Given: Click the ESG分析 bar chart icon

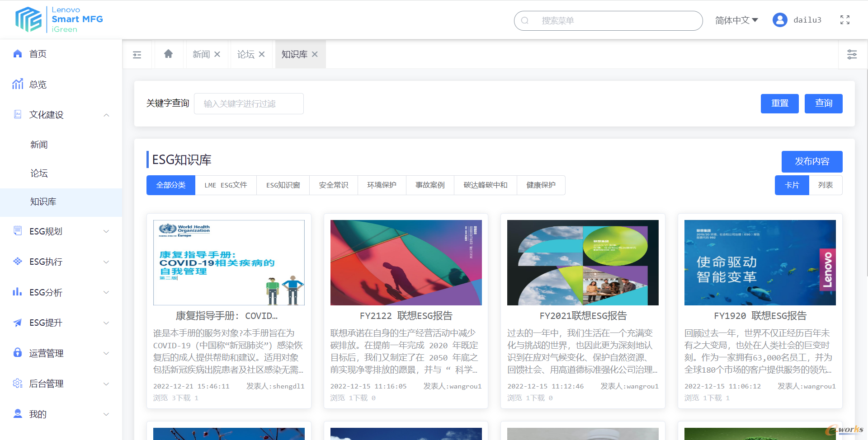Looking at the screenshot, I should [x=18, y=292].
